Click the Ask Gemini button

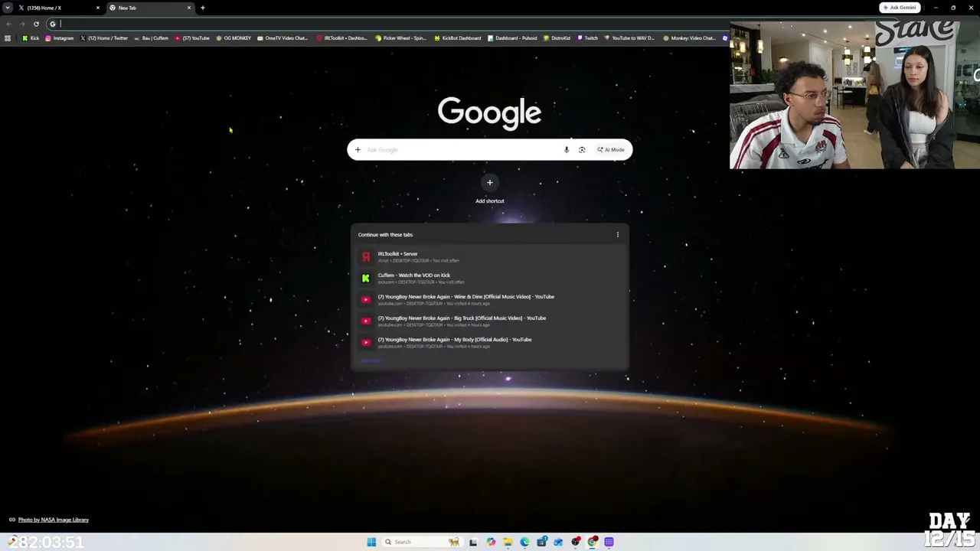[900, 8]
